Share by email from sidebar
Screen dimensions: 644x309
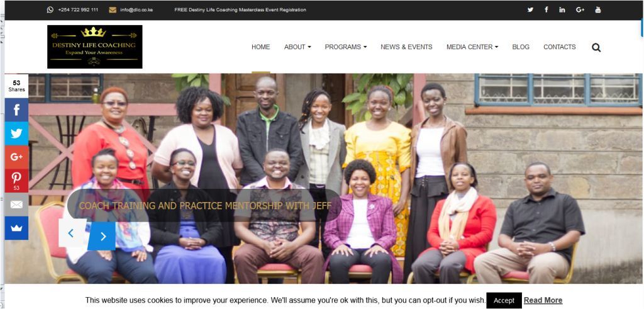click(16, 205)
